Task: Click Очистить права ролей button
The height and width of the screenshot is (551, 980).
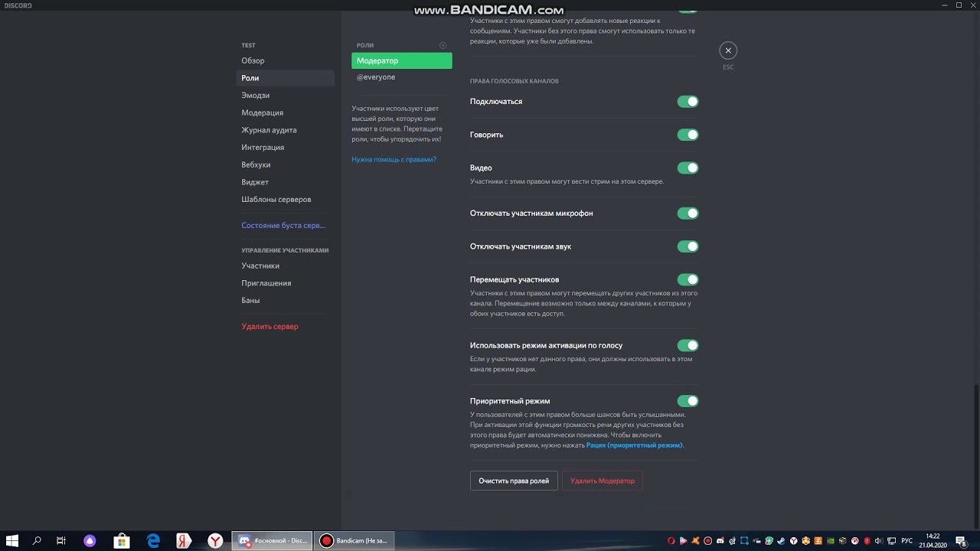Action: (514, 481)
